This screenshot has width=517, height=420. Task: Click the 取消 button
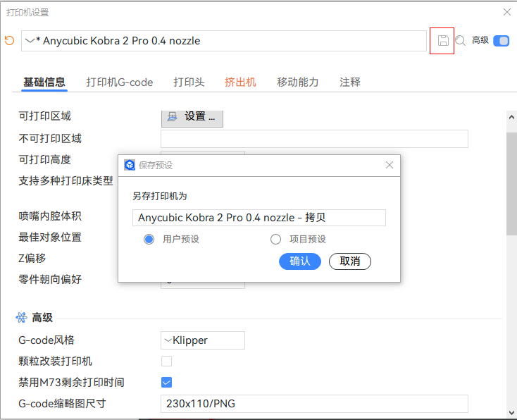(x=350, y=261)
